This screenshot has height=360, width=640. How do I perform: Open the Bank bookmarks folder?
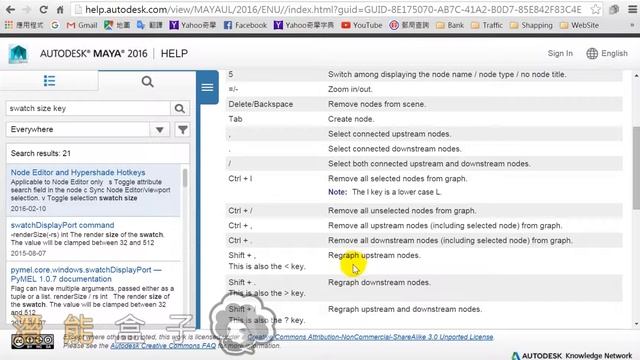[450, 25]
